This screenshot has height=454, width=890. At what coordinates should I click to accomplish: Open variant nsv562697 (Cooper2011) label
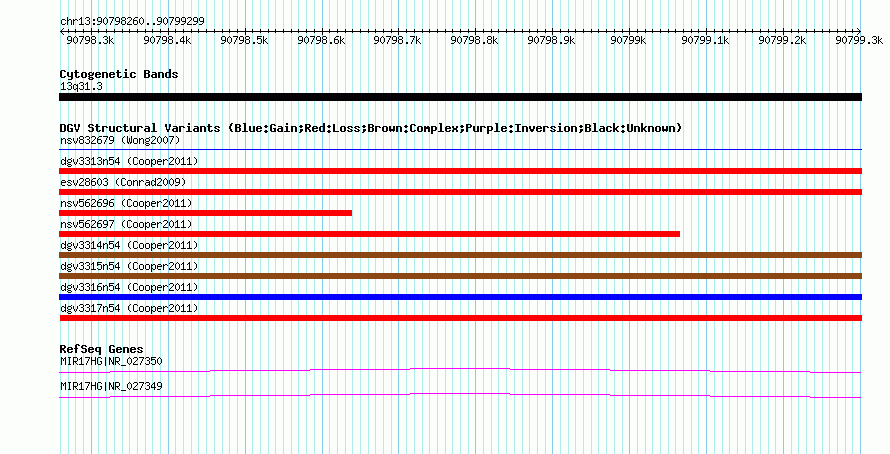click(126, 224)
